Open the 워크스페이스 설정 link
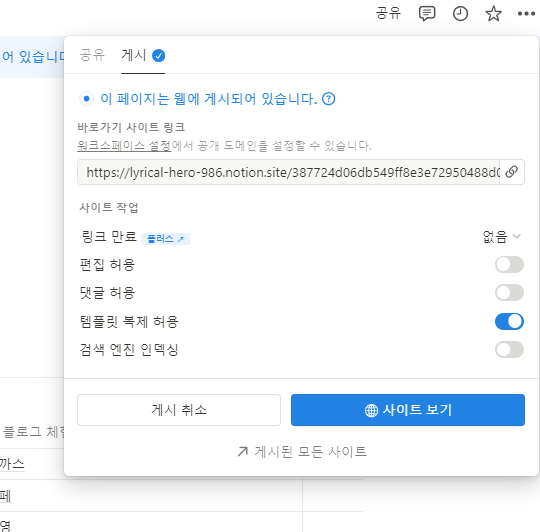The width and height of the screenshot is (540, 532). 124,146
